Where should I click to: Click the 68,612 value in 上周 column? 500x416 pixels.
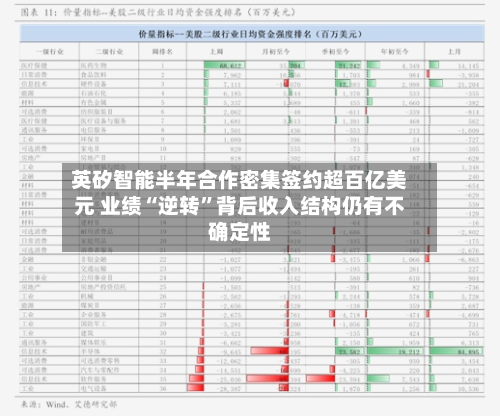230,66
